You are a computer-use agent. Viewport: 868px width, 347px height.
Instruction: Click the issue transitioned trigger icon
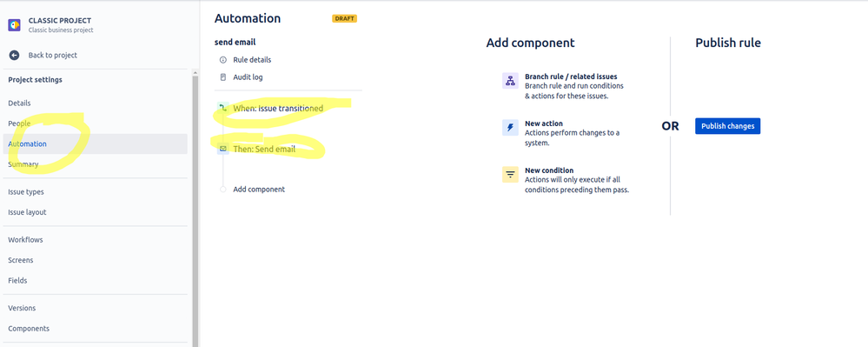tap(223, 108)
